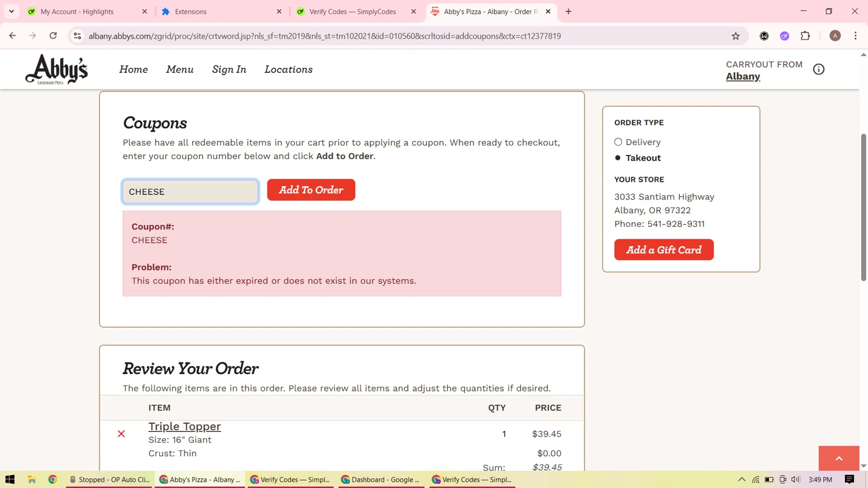Click the scroll-to-top arrow button

point(838,458)
